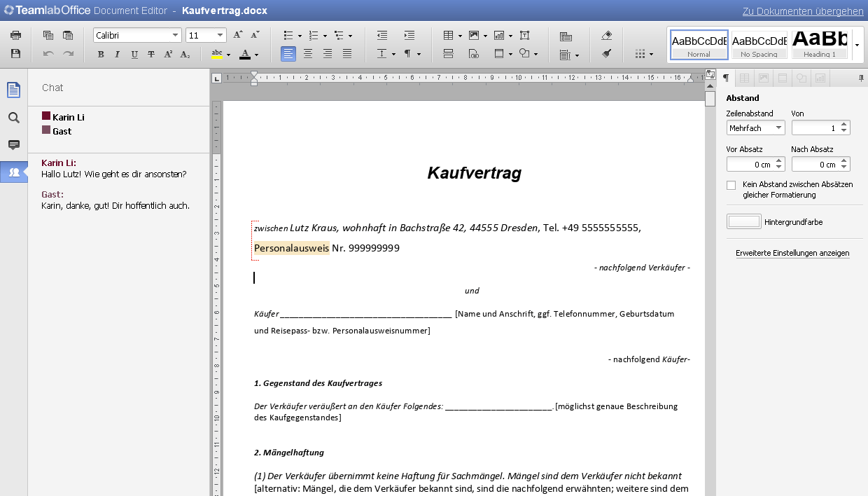Insert a text box
The image size is (868, 496).
(x=525, y=35)
